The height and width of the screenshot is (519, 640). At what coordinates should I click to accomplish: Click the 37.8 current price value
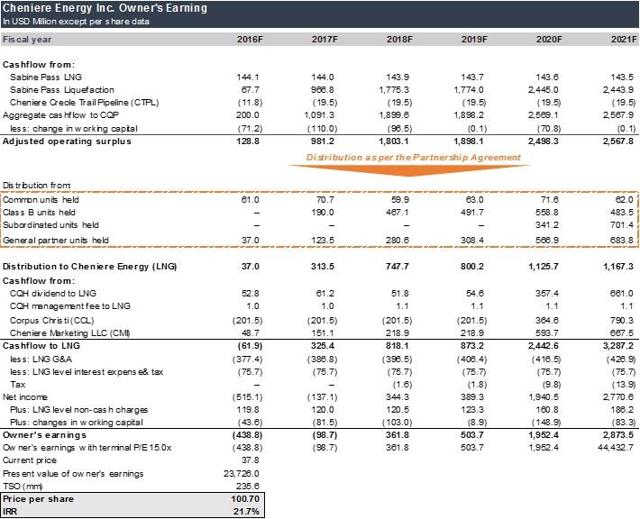[x=250, y=461]
